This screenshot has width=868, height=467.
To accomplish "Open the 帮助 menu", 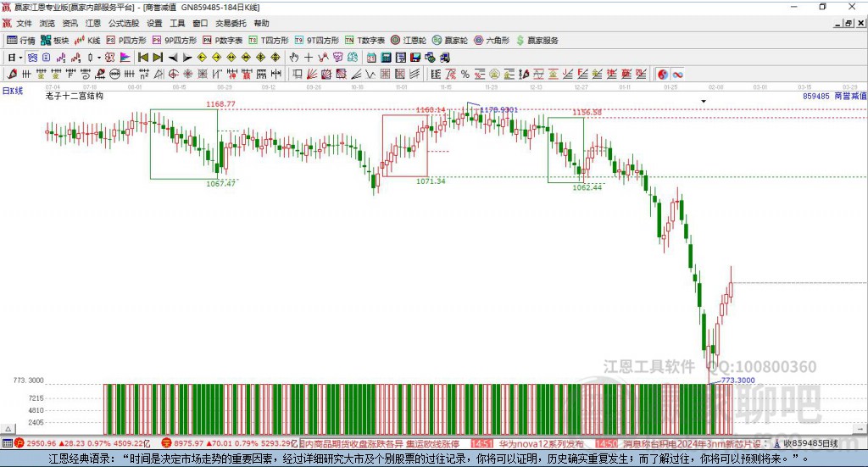I will click(261, 23).
